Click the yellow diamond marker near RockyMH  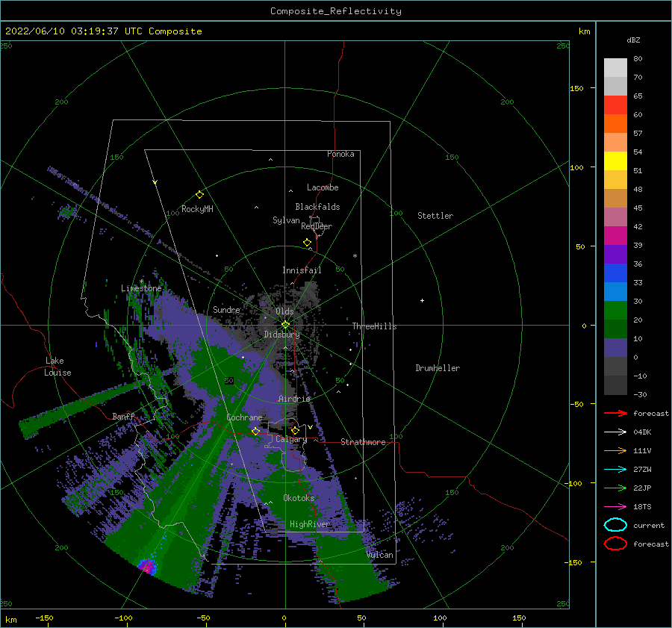[x=199, y=195]
